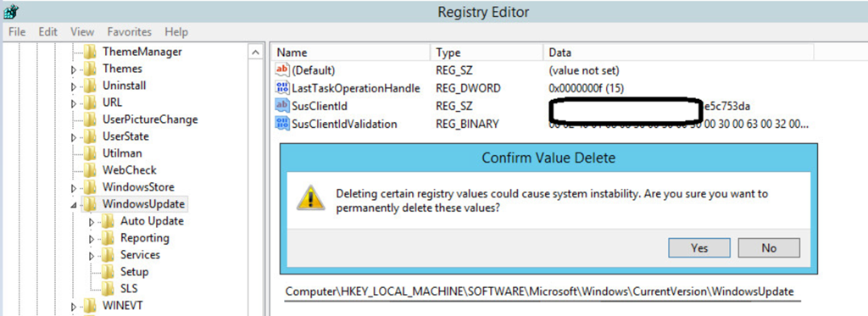The height and width of the screenshot is (316, 868).
Task: Click the REG_DWORD type cell
Action: coord(468,89)
